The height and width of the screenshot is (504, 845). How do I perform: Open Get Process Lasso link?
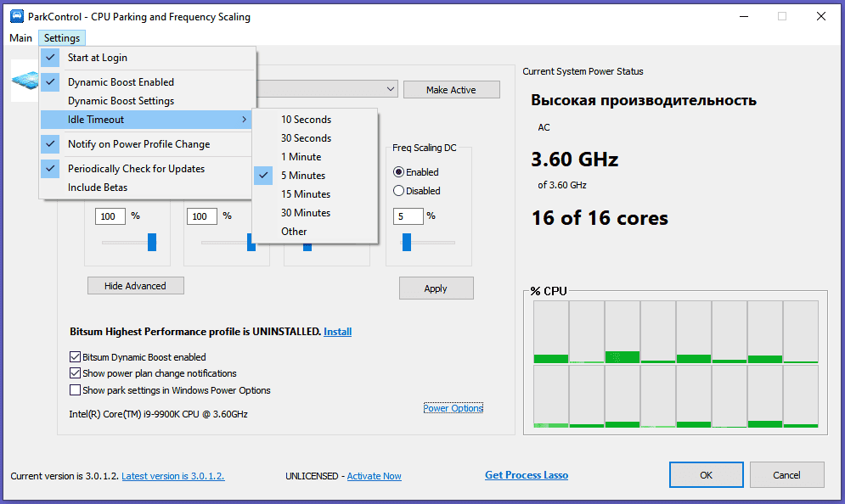(x=527, y=475)
